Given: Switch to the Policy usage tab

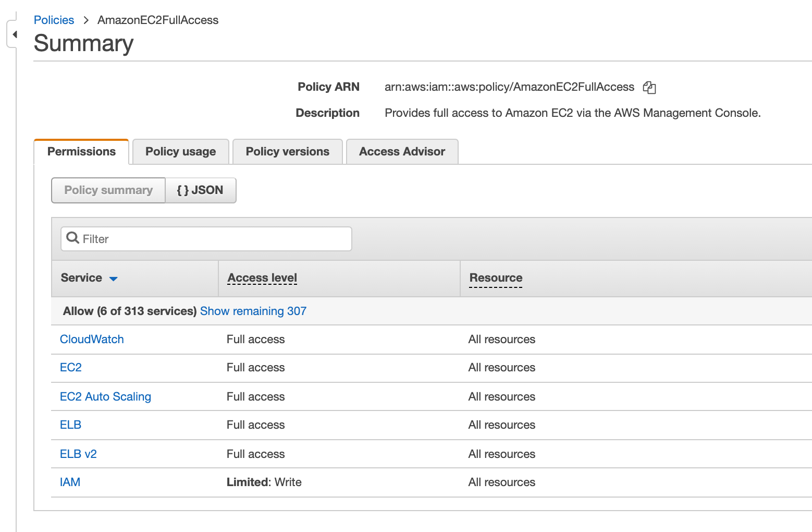Looking at the screenshot, I should pos(180,151).
